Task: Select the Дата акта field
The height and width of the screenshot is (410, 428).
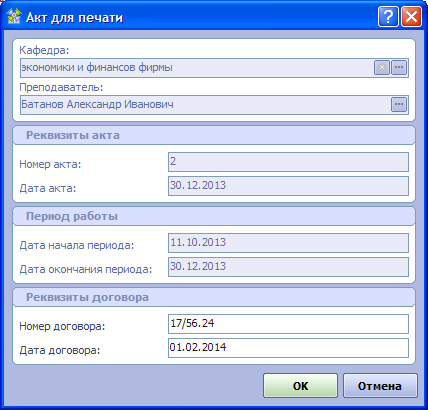Action: tap(288, 186)
